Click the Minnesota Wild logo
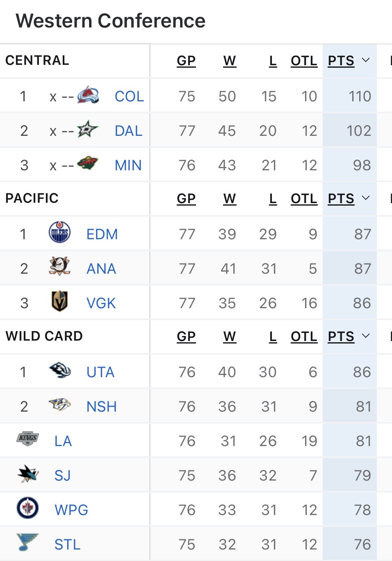 click(88, 163)
